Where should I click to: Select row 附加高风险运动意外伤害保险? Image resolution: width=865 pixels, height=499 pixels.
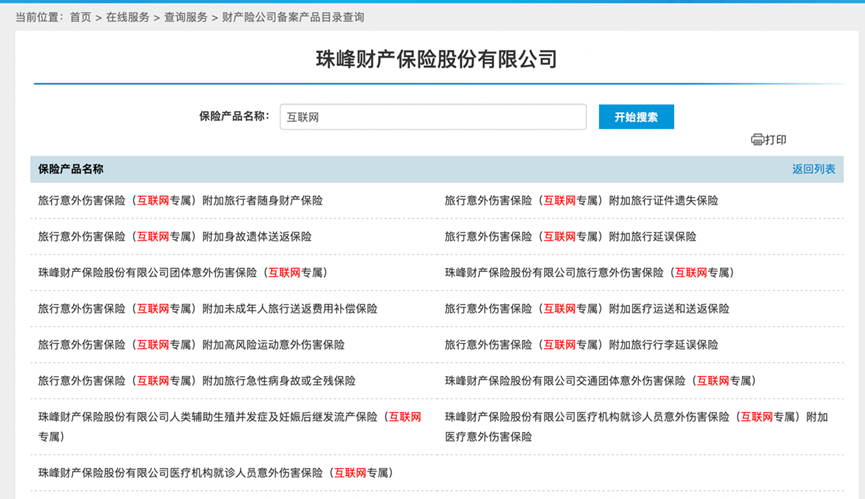[191, 345]
